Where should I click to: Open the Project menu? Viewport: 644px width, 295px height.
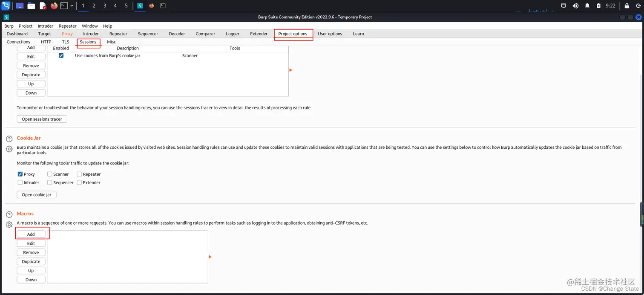(x=26, y=26)
